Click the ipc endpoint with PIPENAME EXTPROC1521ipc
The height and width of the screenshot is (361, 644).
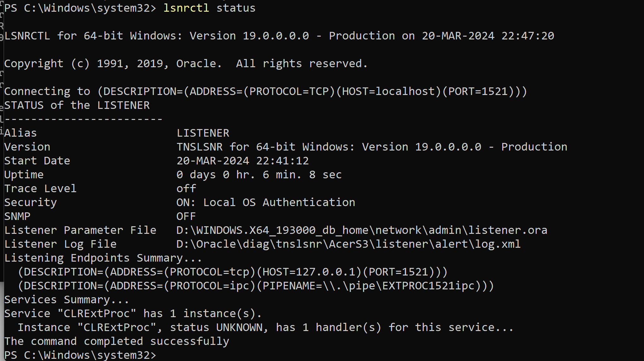[x=256, y=286]
